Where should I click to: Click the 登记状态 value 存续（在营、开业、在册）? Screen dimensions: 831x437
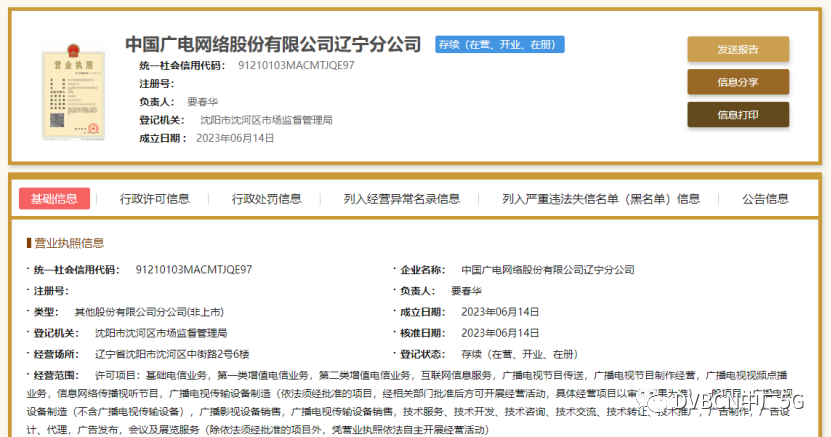point(519,354)
